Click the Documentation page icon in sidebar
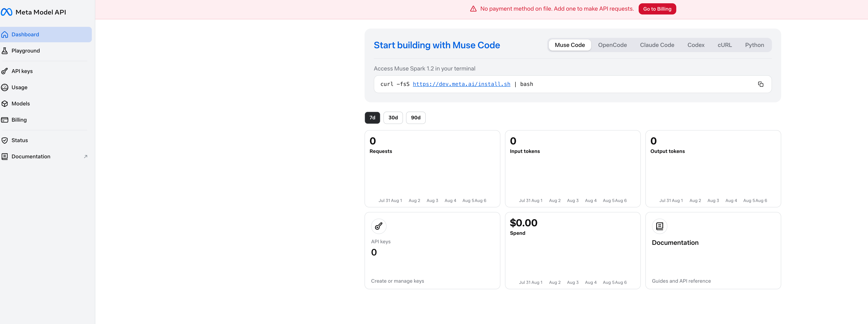The image size is (868, 324). [5, 156]
